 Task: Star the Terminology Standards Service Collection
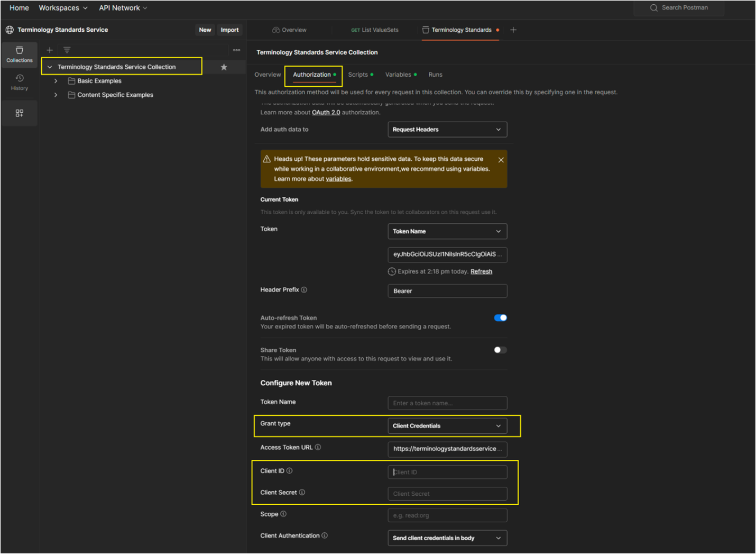[x=224, y=67]
